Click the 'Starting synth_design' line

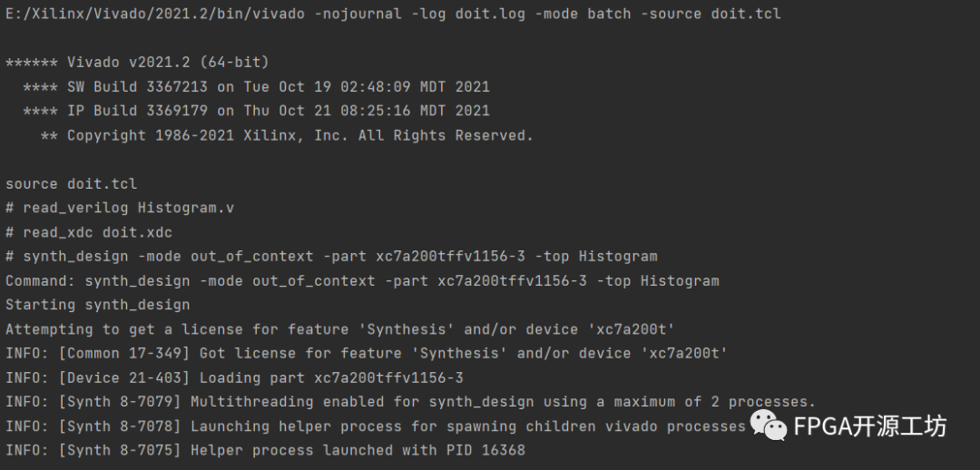coord(97,305)
